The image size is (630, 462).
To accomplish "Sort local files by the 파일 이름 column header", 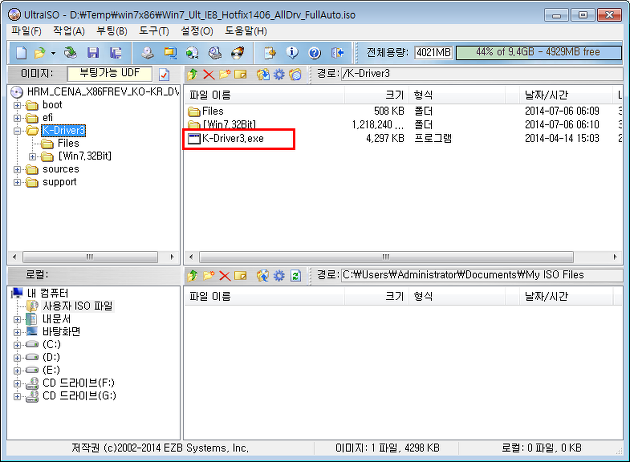I will point(264,297).
